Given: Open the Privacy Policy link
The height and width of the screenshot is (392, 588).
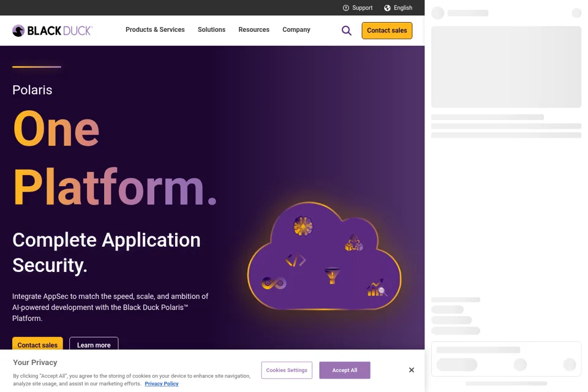Looking at the screenshot, I should [162, 384].
